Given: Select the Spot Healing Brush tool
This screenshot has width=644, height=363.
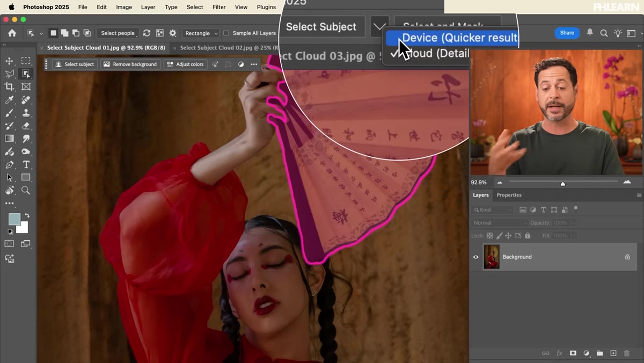Looking at the screenshot, I should point(26,100).
